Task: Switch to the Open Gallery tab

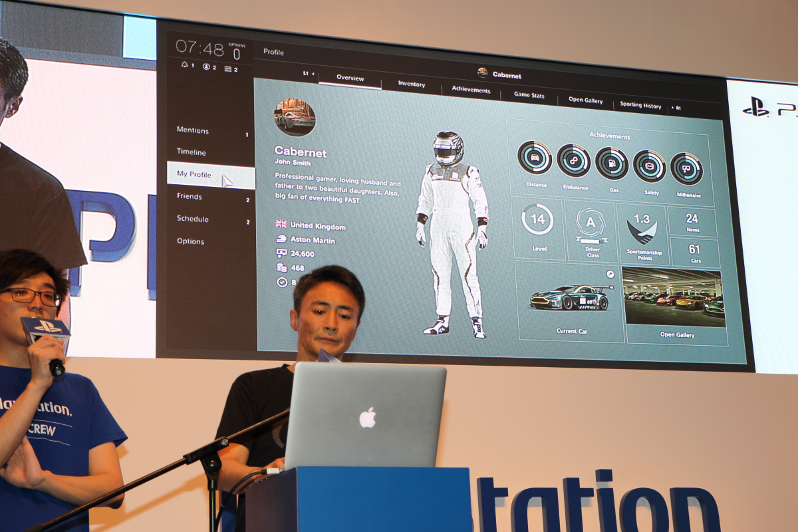Action: coord(585,100)
